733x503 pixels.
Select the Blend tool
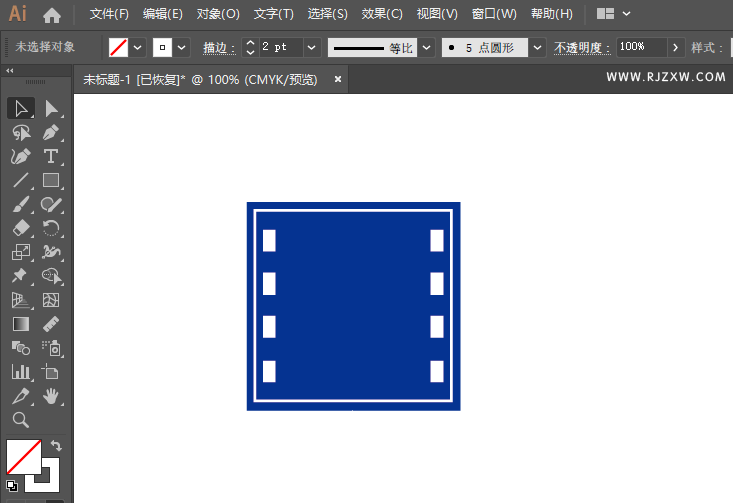[x=21, y=348]
